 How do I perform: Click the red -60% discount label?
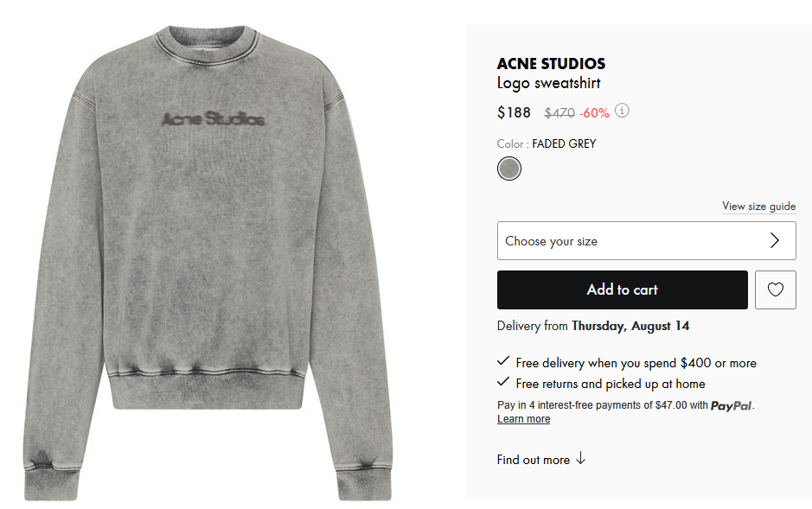click(x=594, y=113)
